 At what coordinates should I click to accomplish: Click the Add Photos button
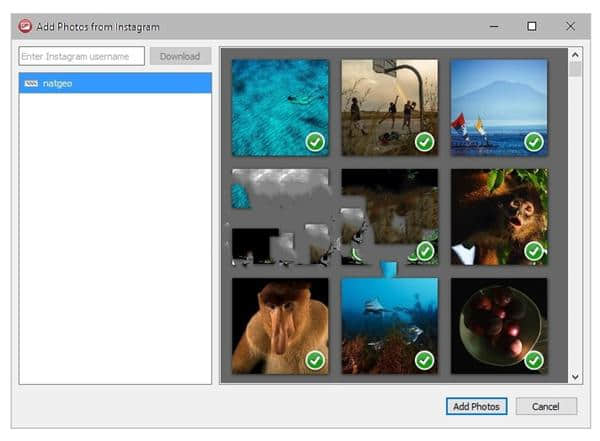[477, 406]
